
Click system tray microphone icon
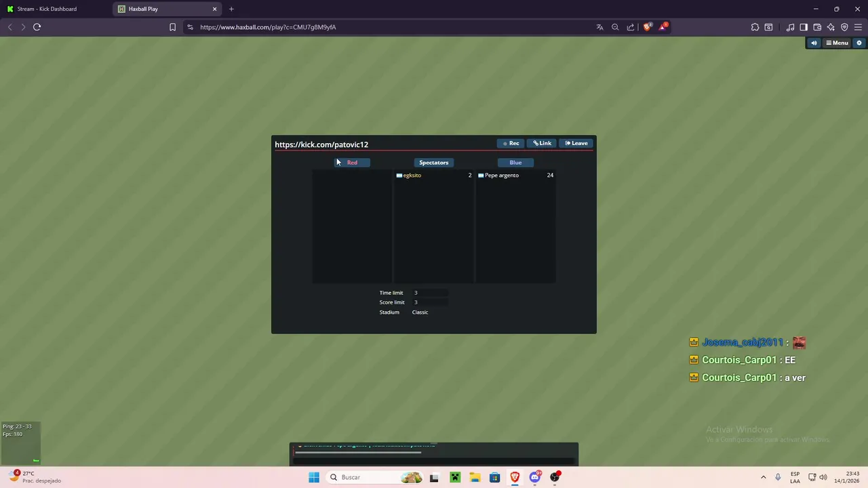pyautogui.click(x=778, y=477)
